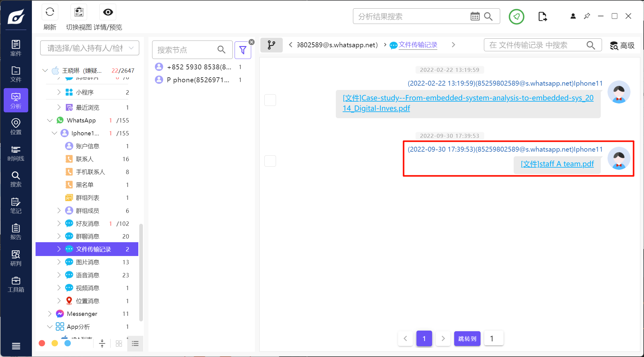This screenshot has height=357, width=644.
Task: Click the branch view icon button
Action: coord(271,45)
